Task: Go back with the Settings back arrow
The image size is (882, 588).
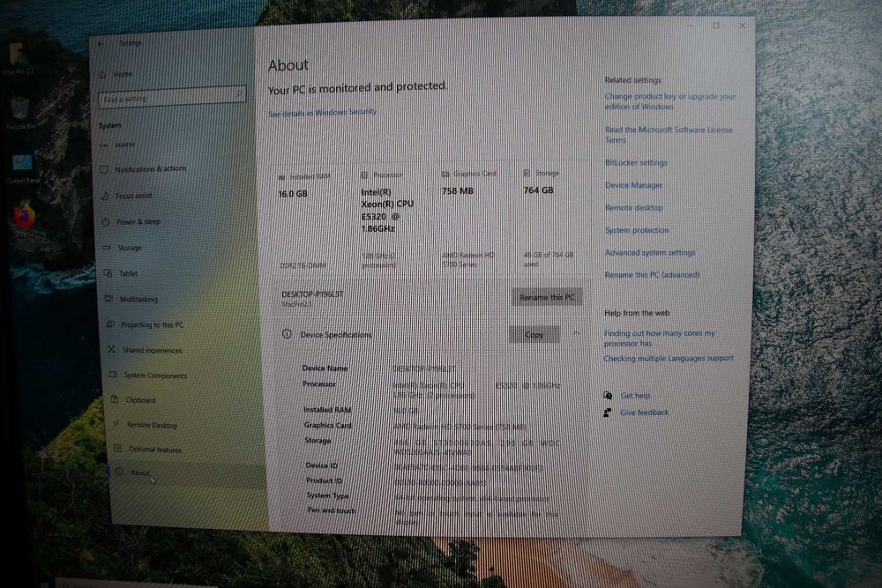Action: coord(101,43)
